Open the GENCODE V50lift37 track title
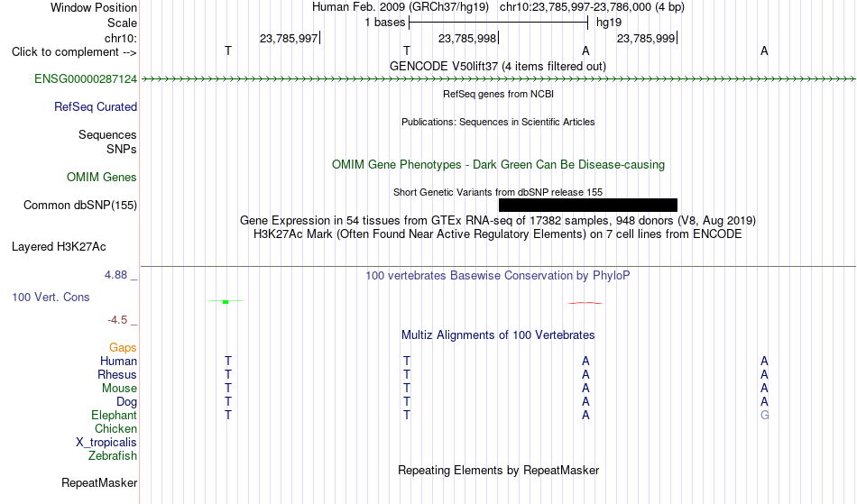The width and height of the screenshot is (857, 504). (x=498, y=67)
